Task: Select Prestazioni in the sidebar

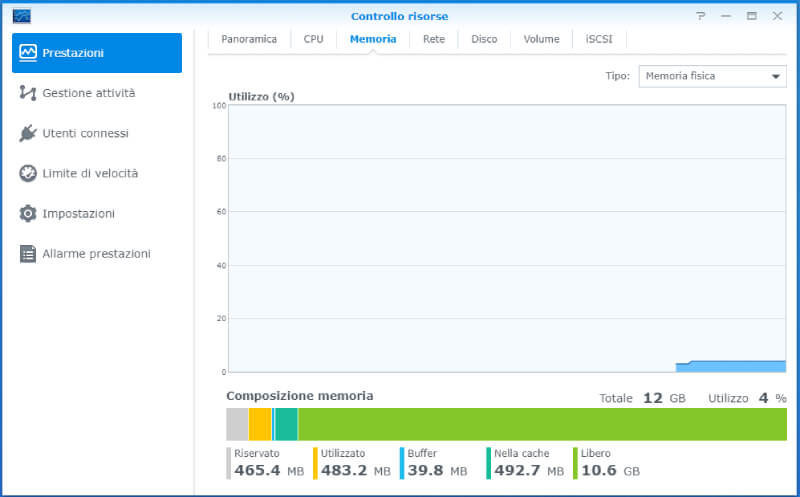Action: [97, 53]
